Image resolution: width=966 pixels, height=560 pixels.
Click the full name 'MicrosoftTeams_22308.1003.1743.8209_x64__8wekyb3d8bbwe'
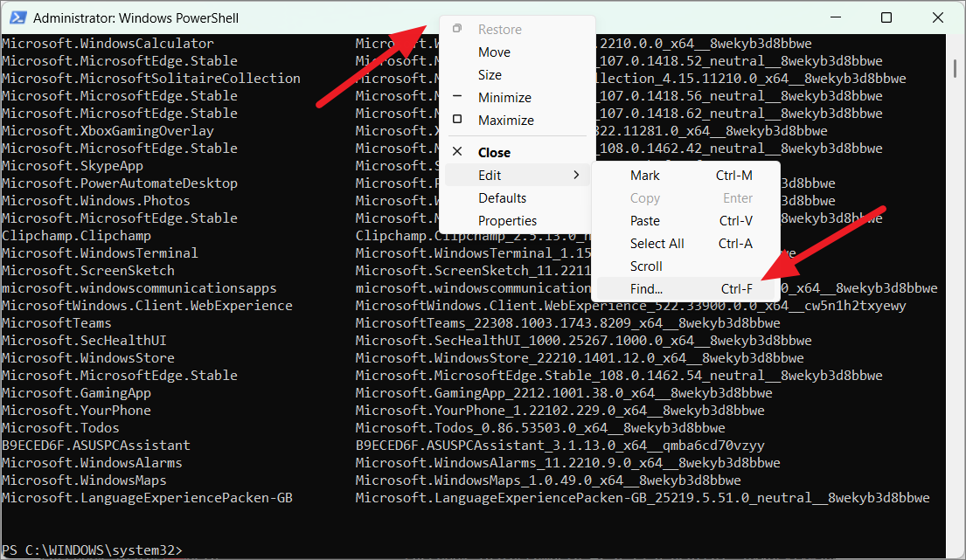tap(568, 323)
